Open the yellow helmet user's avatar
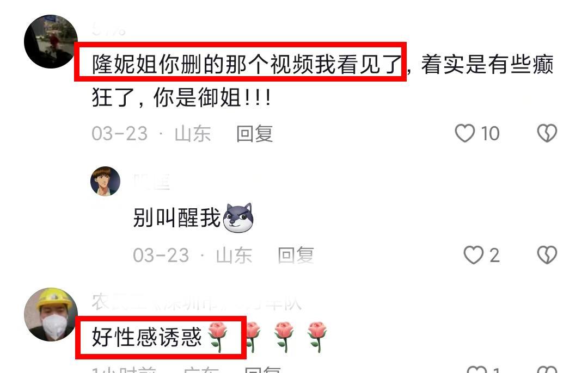The width and height of the screenshot is (588, 373). pos(51,315)
